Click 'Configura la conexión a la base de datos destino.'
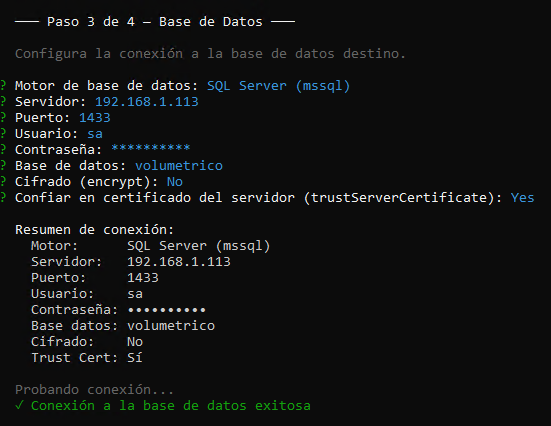 pyautogui.click(x=210, y=54)
